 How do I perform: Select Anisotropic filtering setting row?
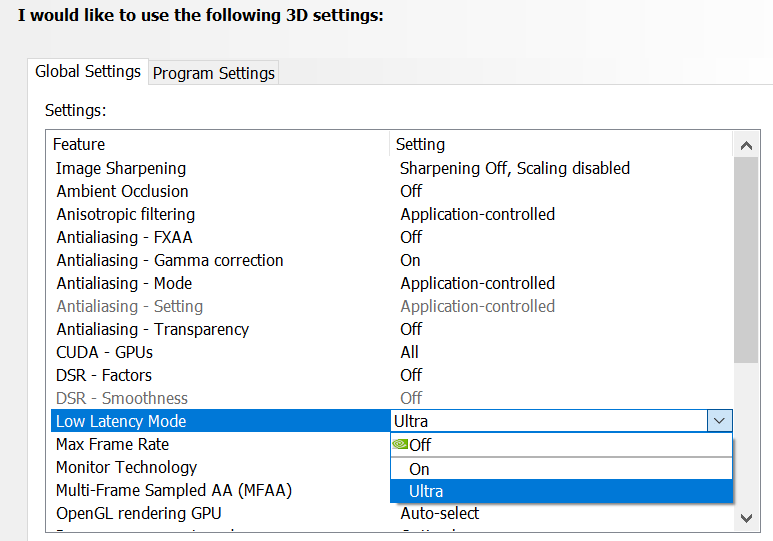(x=126, y=214)
